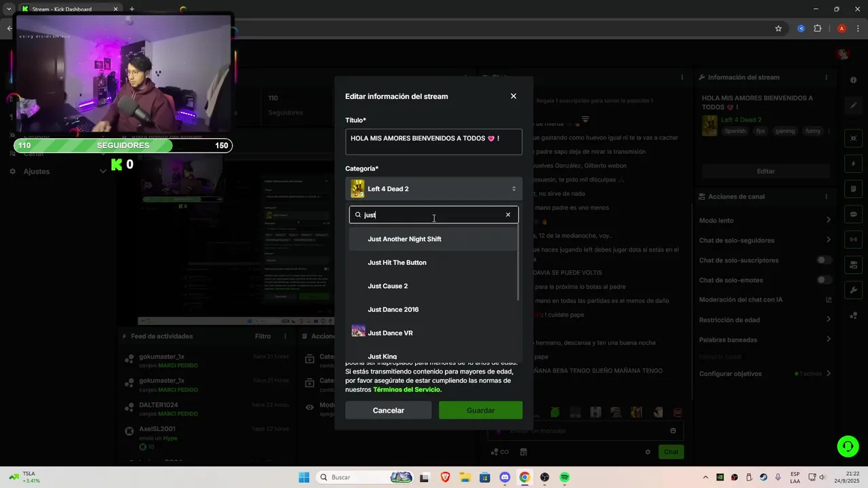868x488 pixels.
Task: Expand Restricción de edad settings
Action: tap(765, 320)
